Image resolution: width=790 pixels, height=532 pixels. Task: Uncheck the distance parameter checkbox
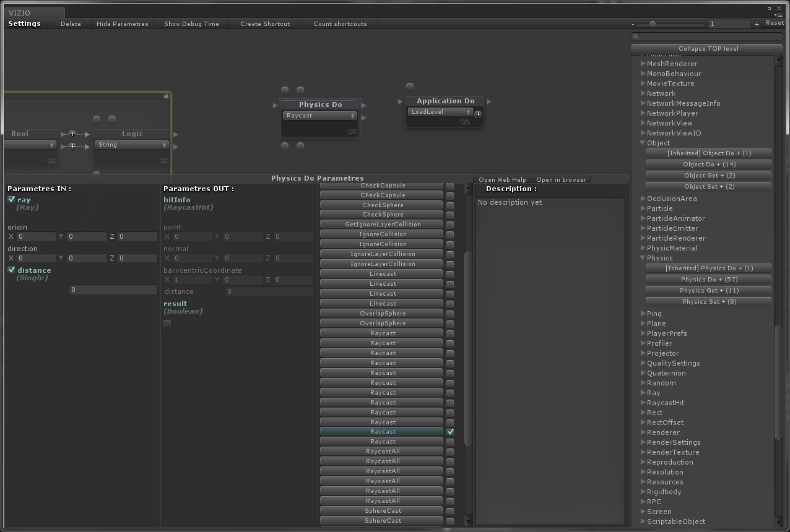pyautogui.click(x=11, y=270)
